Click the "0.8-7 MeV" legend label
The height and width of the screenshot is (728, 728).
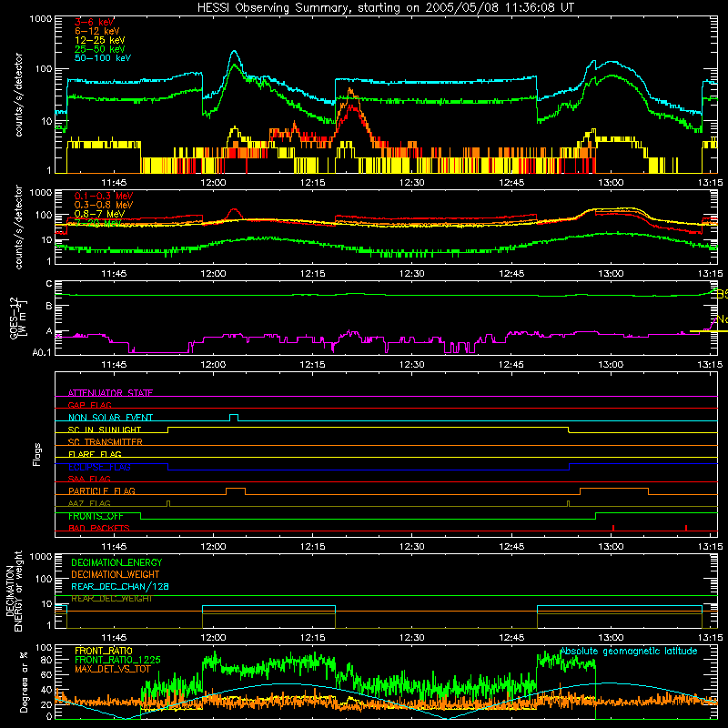click(x=100, y=214)
